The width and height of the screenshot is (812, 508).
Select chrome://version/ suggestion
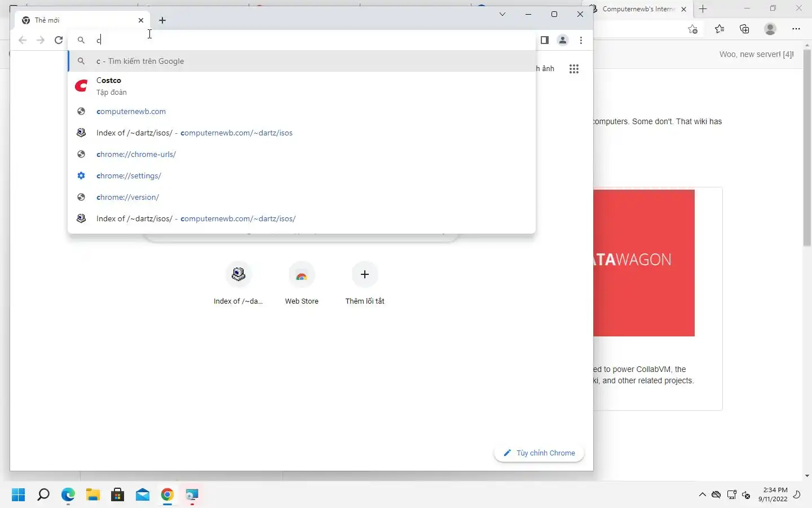click(302, 197)
